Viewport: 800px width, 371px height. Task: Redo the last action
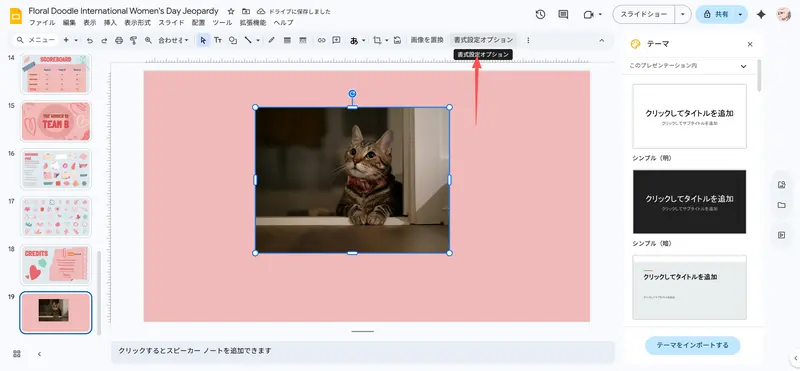point(104,40)
